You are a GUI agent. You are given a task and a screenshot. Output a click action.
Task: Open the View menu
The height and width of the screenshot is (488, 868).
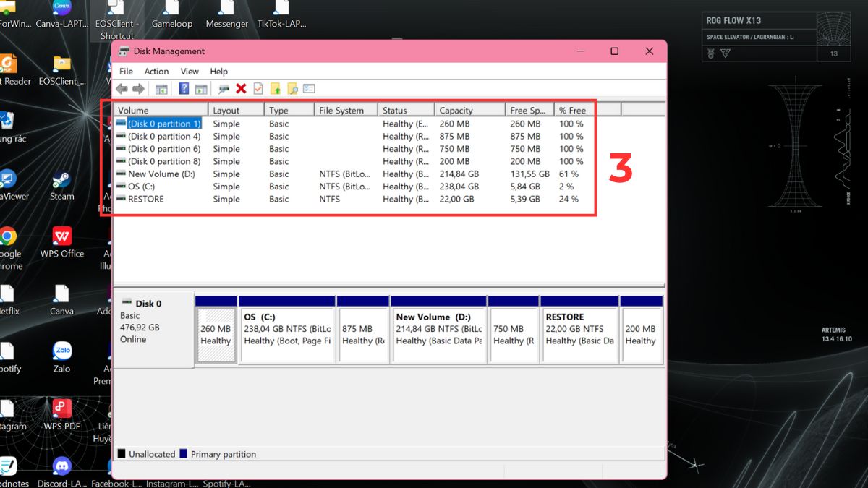coord(190,72)
